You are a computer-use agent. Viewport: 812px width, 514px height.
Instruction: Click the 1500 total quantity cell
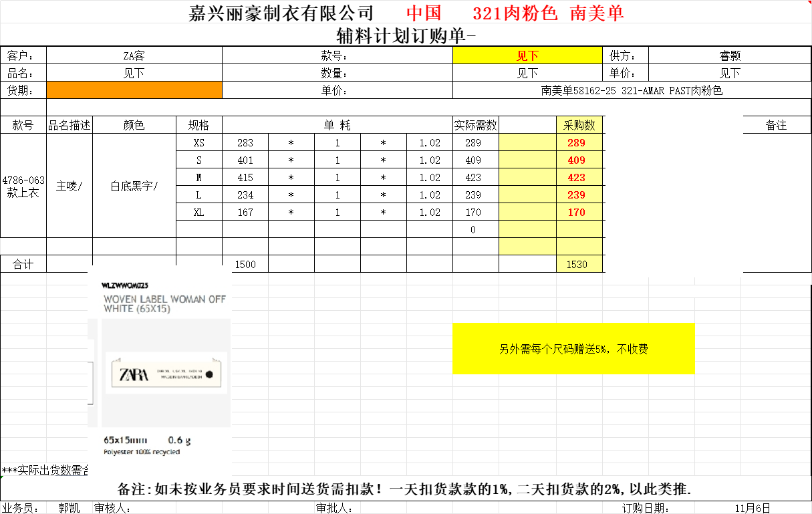245,264
